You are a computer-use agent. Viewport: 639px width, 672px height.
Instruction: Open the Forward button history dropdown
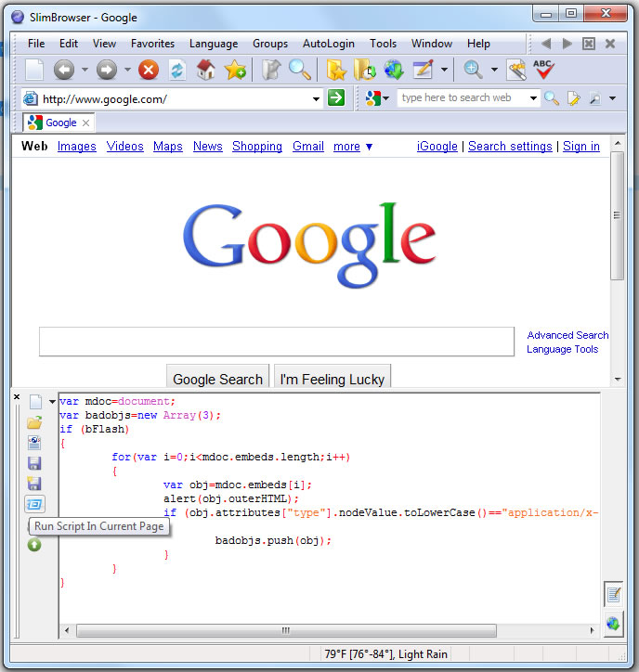pyautogui.click(x=127, y=70)
